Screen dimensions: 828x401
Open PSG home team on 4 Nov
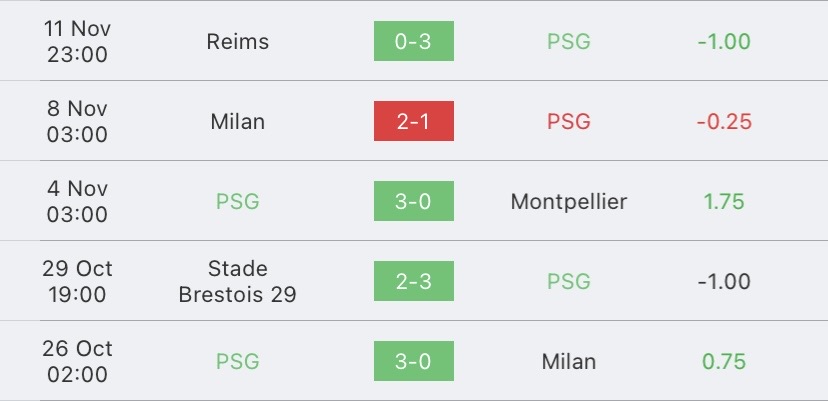click(238, 201)
